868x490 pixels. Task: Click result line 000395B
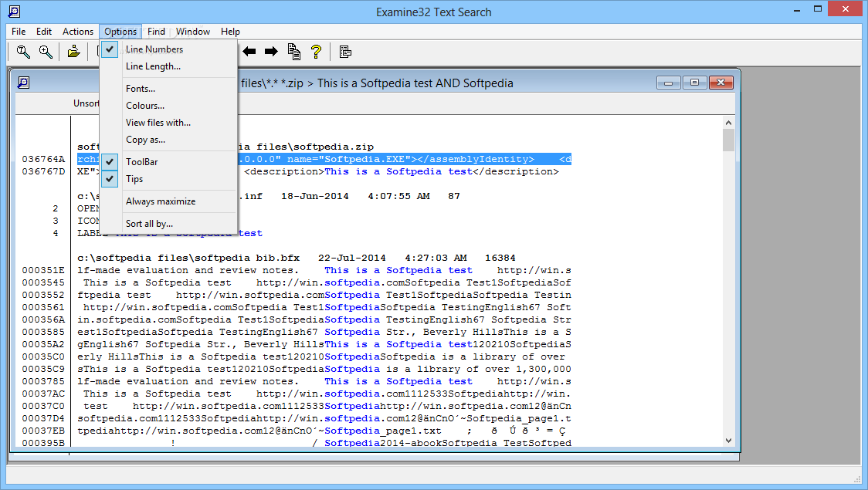coord(324,442)
